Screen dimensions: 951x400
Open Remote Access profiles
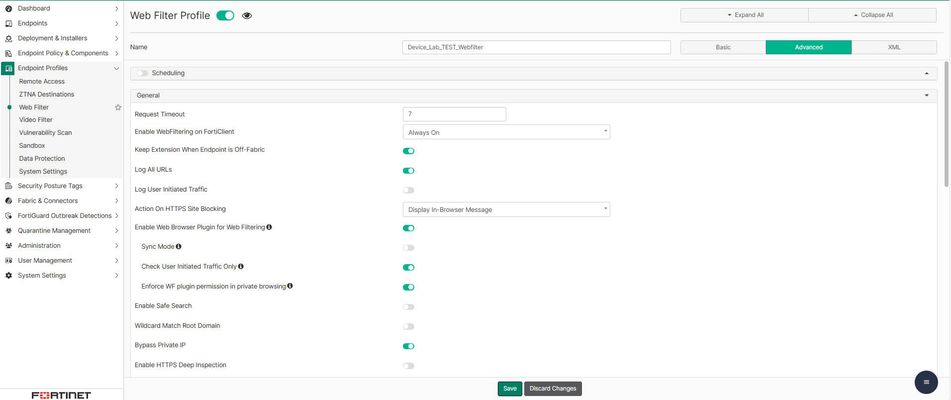[x=42, y=81]
